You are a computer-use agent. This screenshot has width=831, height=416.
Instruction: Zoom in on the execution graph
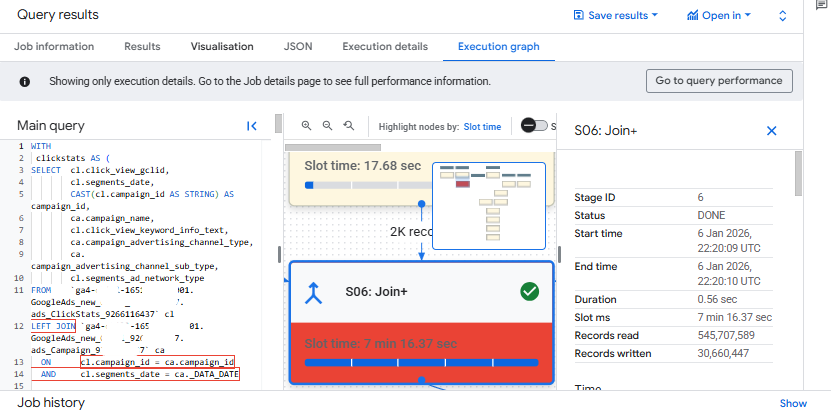click(x=306, y=126)
